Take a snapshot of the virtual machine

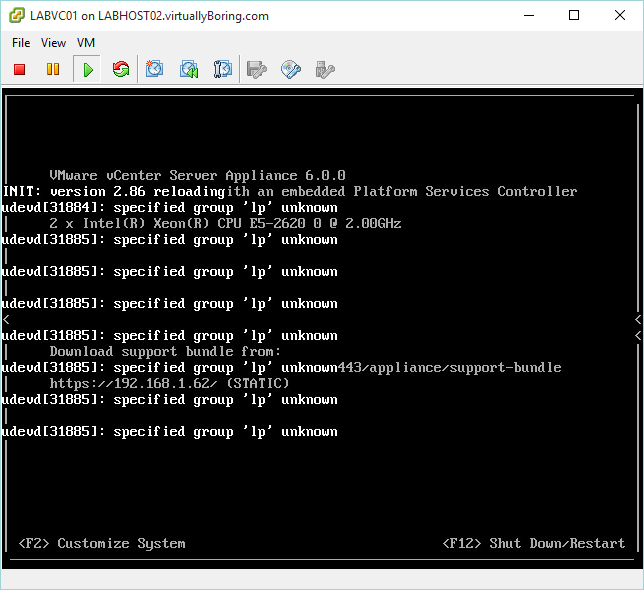[x=154, y=69]
